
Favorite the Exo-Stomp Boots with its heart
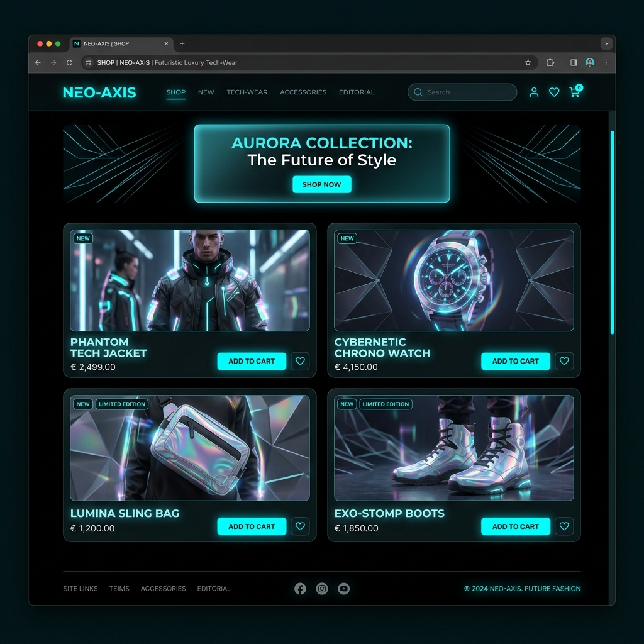click(x=564, y=526)
